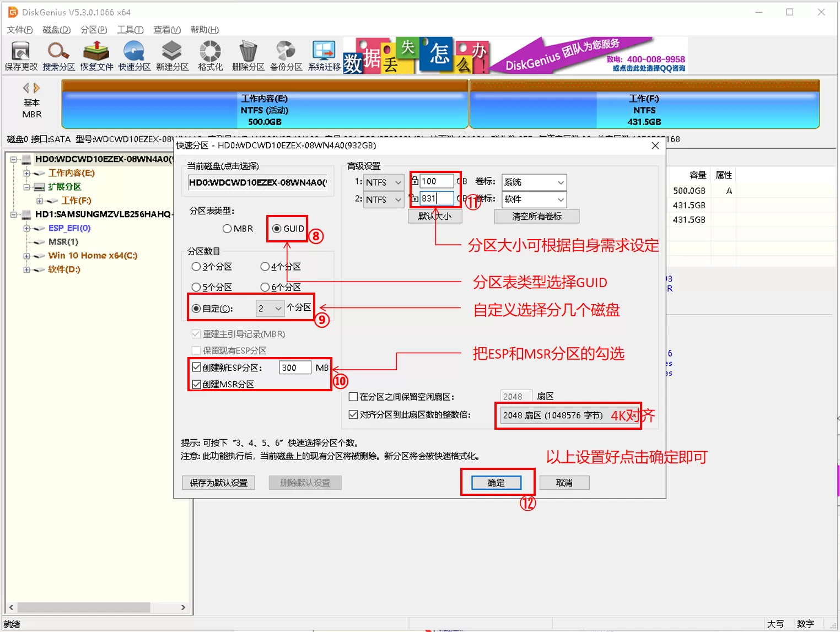Open the 搜索分区 (Search Partition) tool

(58, 55)
